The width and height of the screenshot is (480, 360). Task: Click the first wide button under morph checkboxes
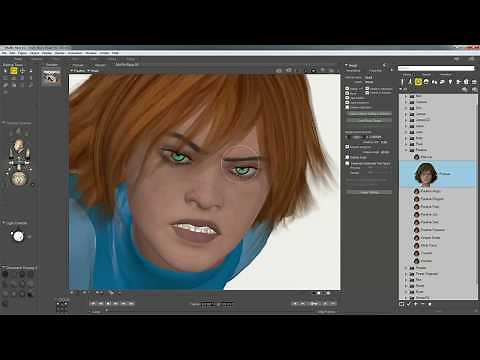(x=369, y=114)
